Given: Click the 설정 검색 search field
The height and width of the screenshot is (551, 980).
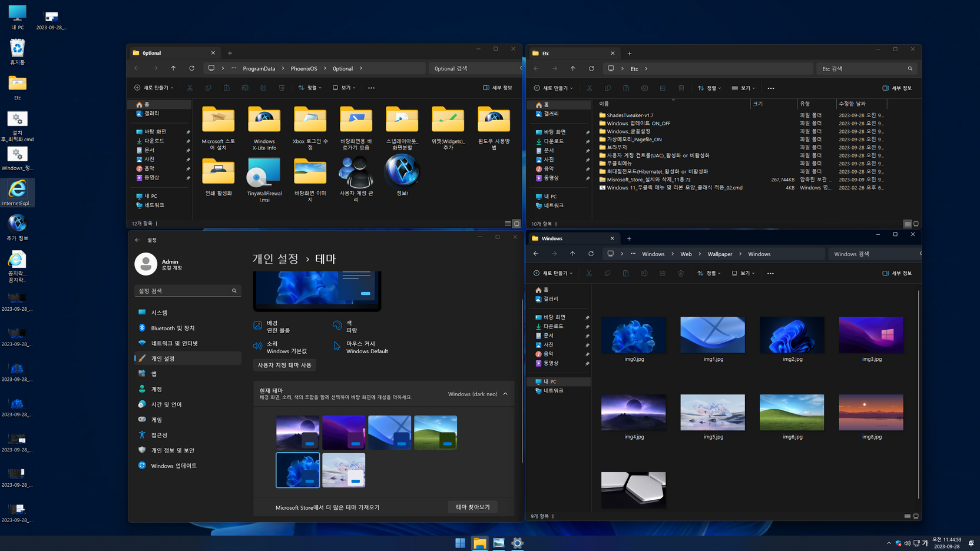Looking at the screenshot, I should 187,291.
